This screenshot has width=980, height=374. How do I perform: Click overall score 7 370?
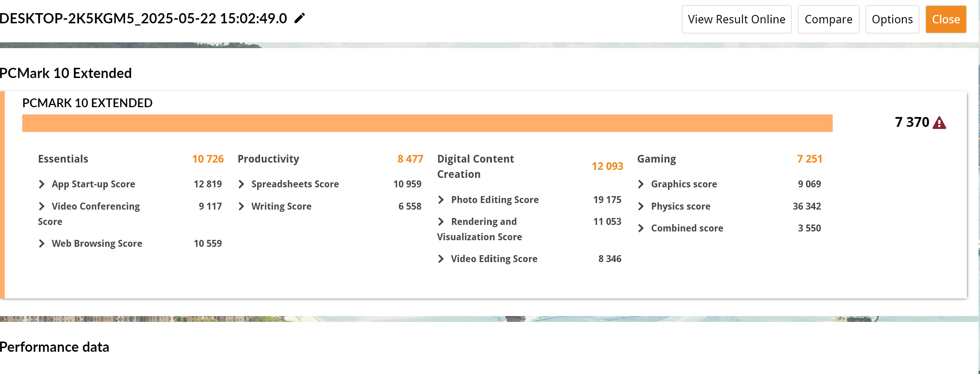pyautogui.click(x=912, y=122)
